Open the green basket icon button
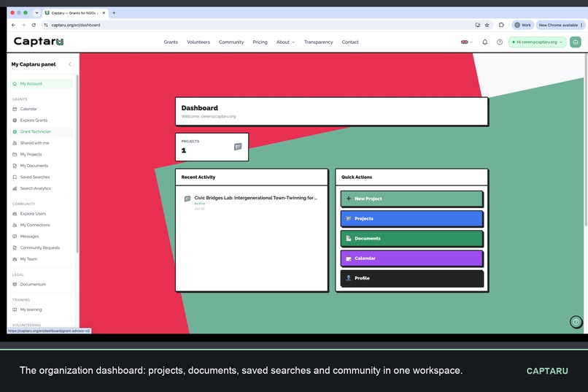588x392 pixels. tap(576, 42)
